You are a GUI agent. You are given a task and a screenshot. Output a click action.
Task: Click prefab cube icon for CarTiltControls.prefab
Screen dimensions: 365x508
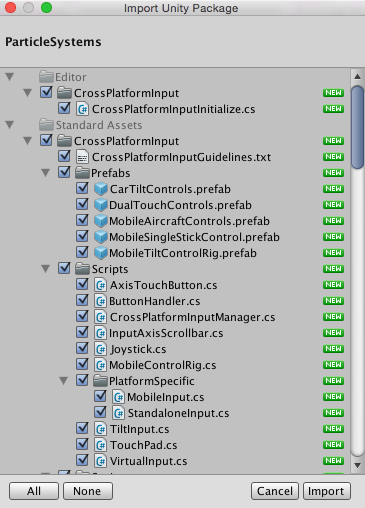100,189
